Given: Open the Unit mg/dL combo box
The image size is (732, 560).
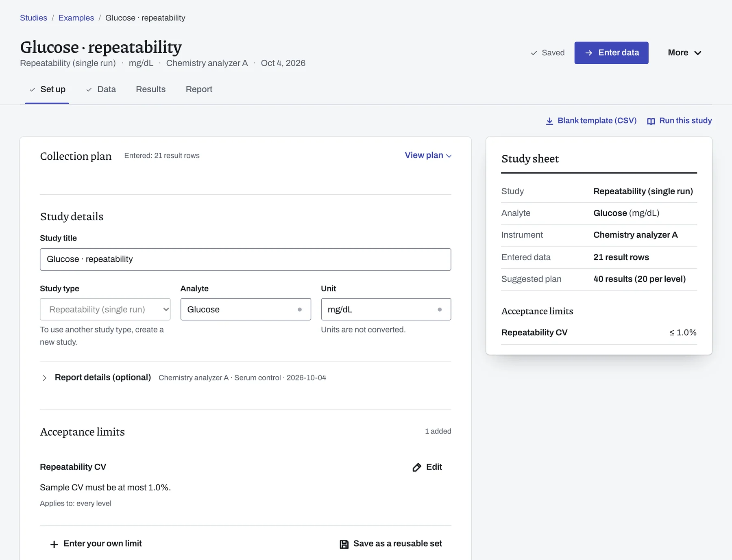Looking at the screenshot, I should 386,309.
